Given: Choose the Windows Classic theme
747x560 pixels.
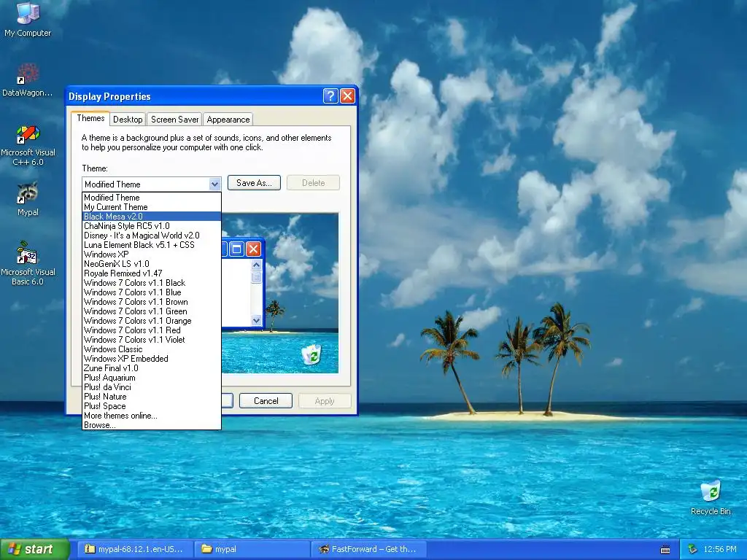Looking at the screenshot, I should (152, 349).
